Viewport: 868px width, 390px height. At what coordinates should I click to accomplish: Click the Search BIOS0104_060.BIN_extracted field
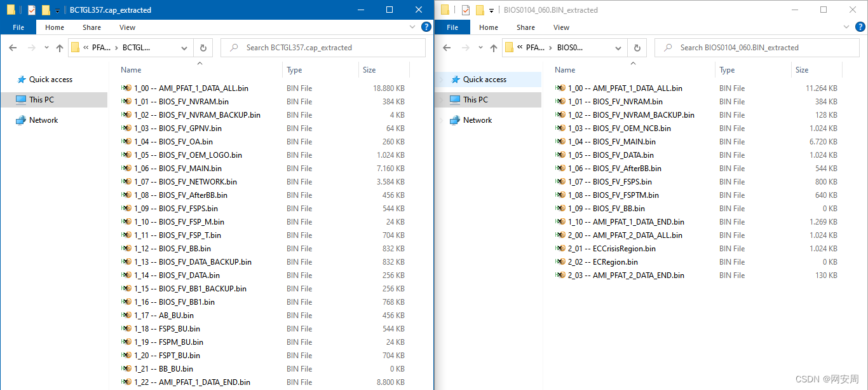757,48
